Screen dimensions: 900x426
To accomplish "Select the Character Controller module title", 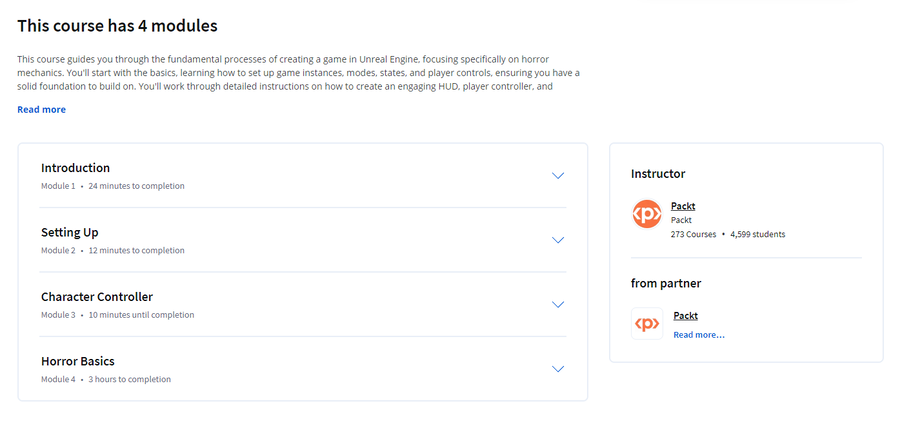I will click(97, 297).
